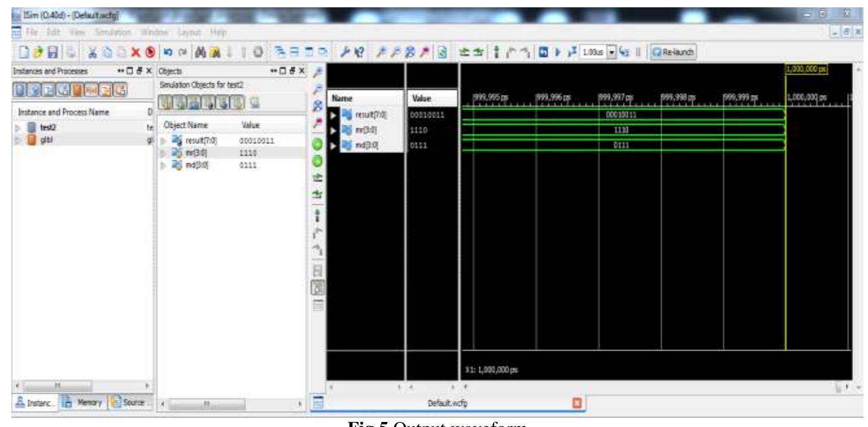The width and height of the screenshot is (868, 427).
Task: Click the Add Marker icon in the top toolbar
Action: point(497,52)
